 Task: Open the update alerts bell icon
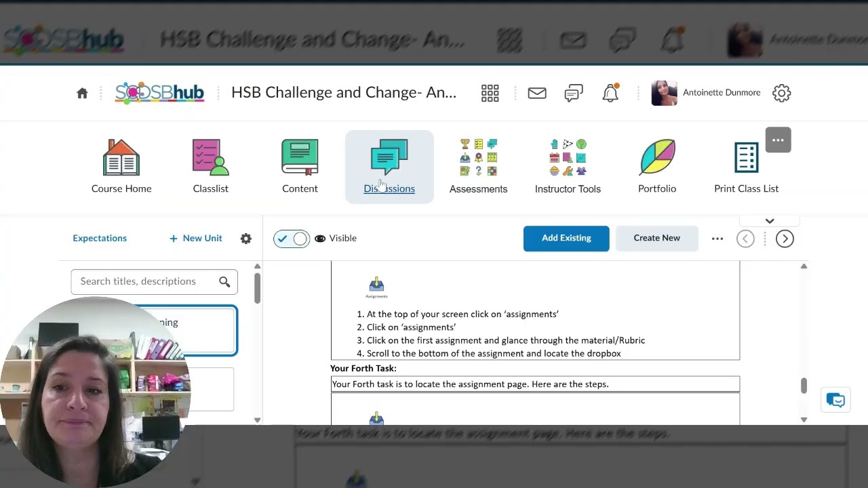(x=610, y=93)
